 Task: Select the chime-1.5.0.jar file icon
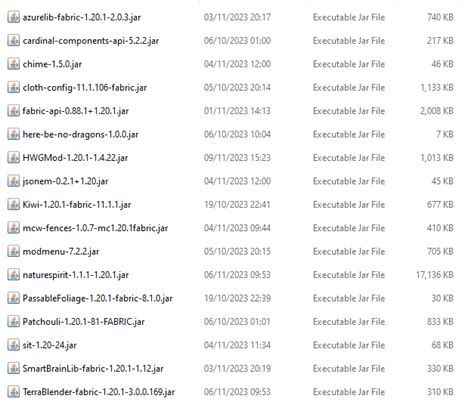coord(13,64)
